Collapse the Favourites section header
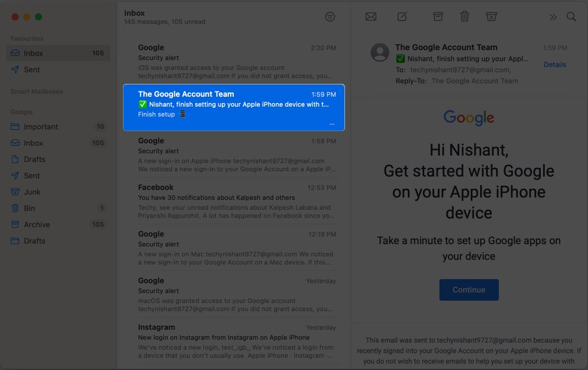Screen dimensions: 588x370 coord(27,38)
